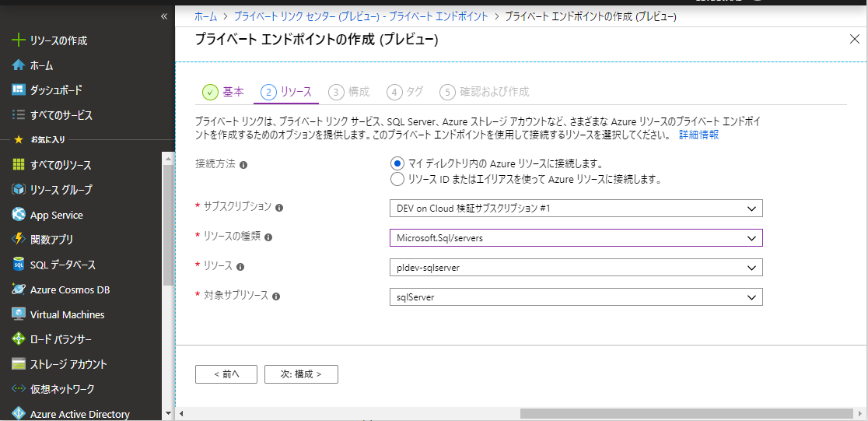Go to the 確認および作成 step tab
Viewport: 868px width, 421px height.
tap(485, 92)
